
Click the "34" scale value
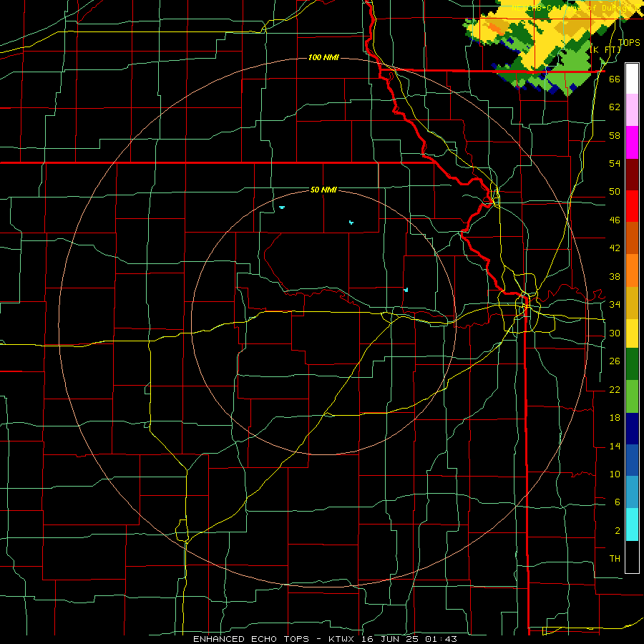tap(615, 304)
